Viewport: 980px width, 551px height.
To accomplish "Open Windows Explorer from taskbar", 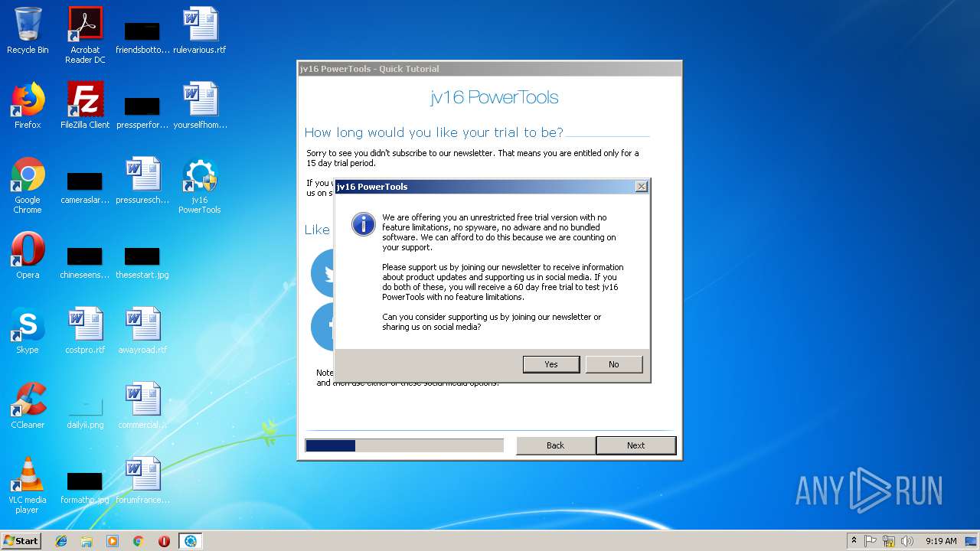I will [x=87, y=541].
